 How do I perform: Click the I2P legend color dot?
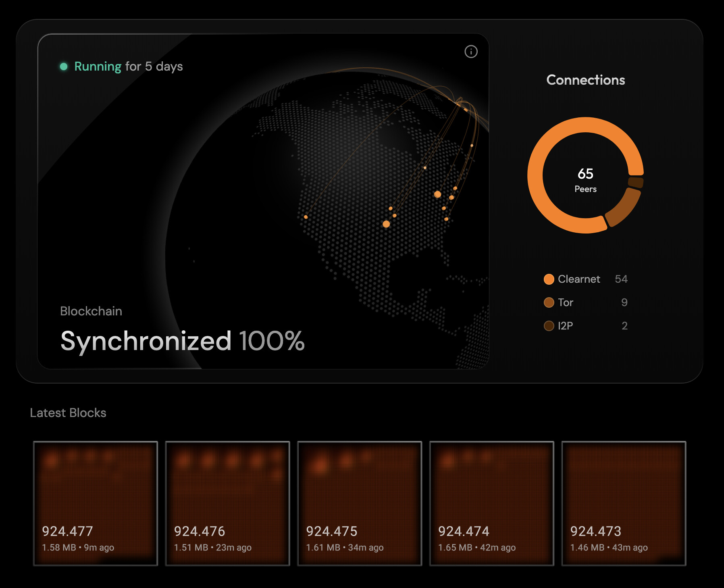coord(549,326)
